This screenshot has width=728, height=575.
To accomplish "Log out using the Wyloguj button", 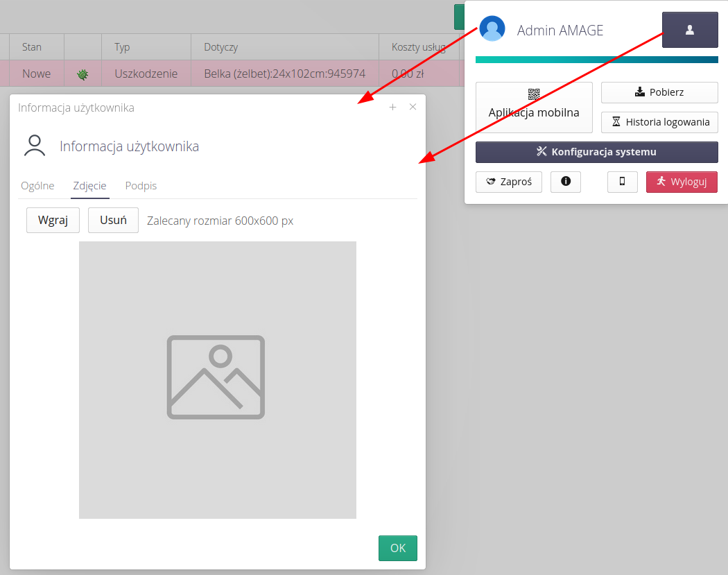I will pos(681,182).
